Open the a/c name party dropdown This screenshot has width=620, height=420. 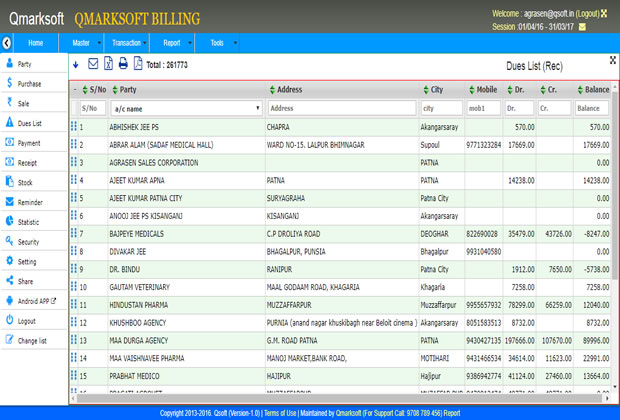click(186, 108)
